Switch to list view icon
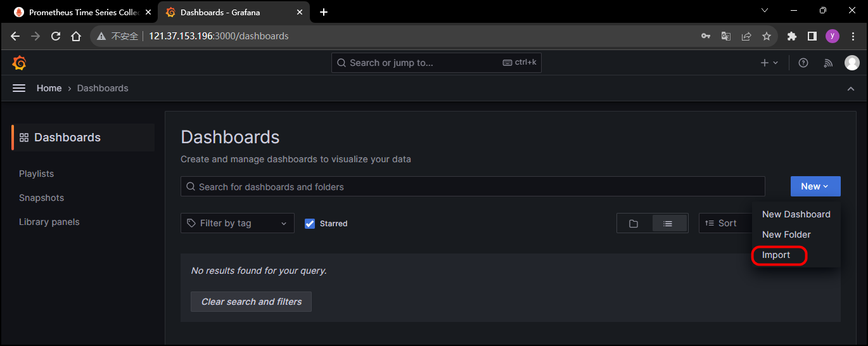Screen dimensions: 868x346 tap(668, 223)
